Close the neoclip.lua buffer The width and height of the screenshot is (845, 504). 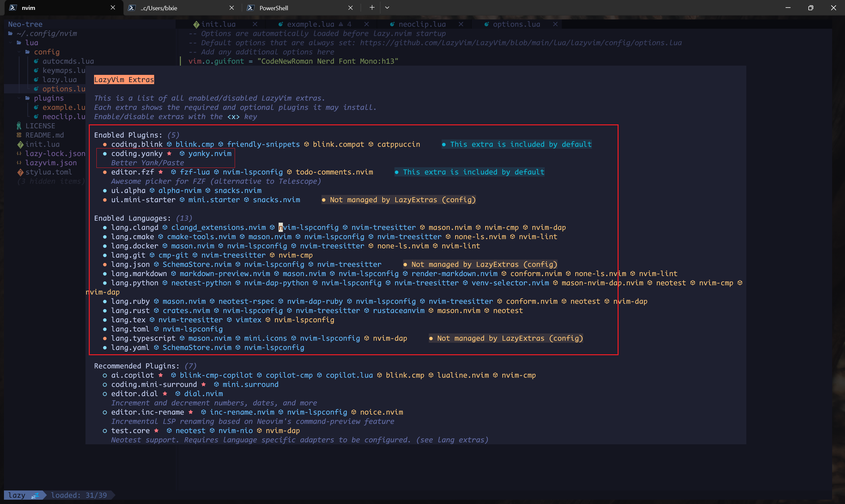[x=461, y=24]
